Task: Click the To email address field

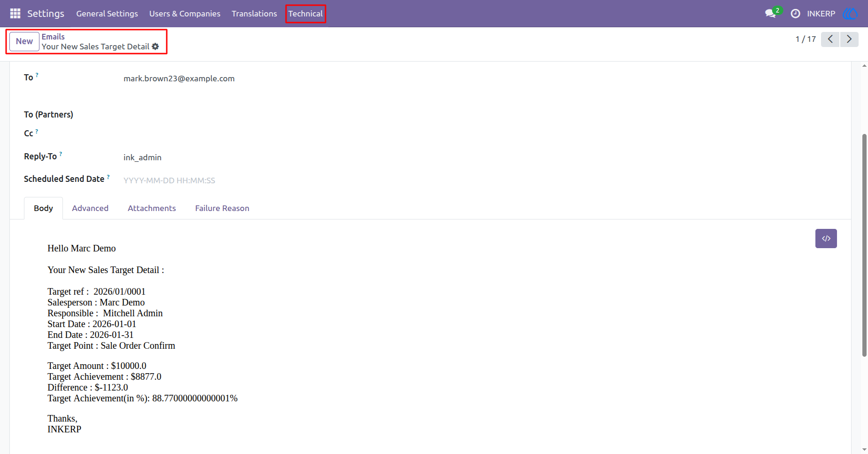Action: click(179, 78)
